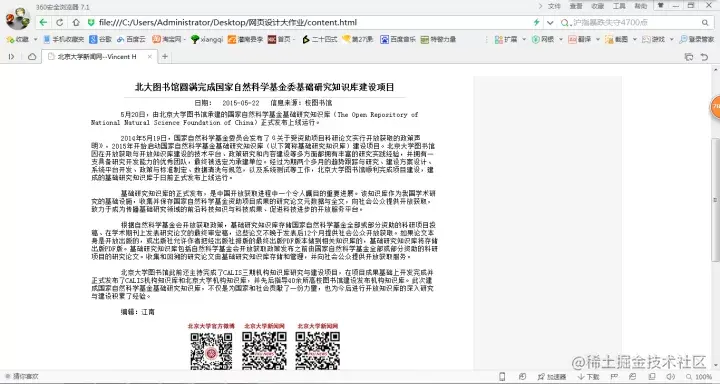
Task: Click the 猜你喜欢 item in status bar
Action: point(22,376)
